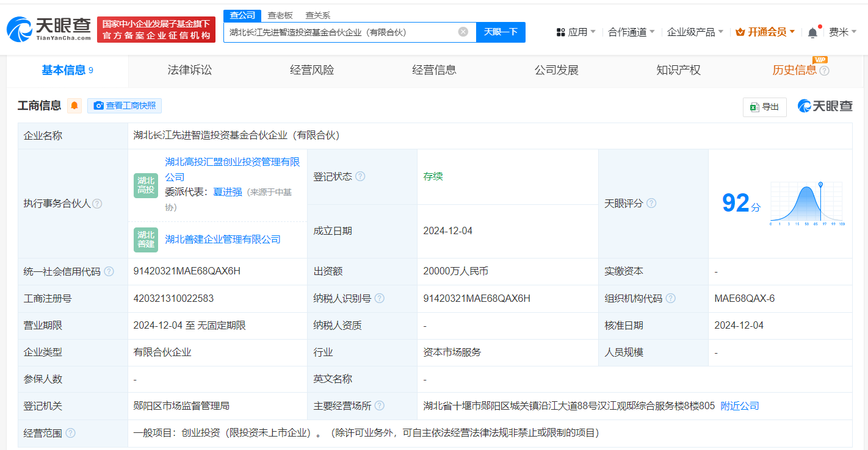Viewport: 868px width, 450px height.
Task: Click the help icon beside 登记状态
Action: click(360, 176)
